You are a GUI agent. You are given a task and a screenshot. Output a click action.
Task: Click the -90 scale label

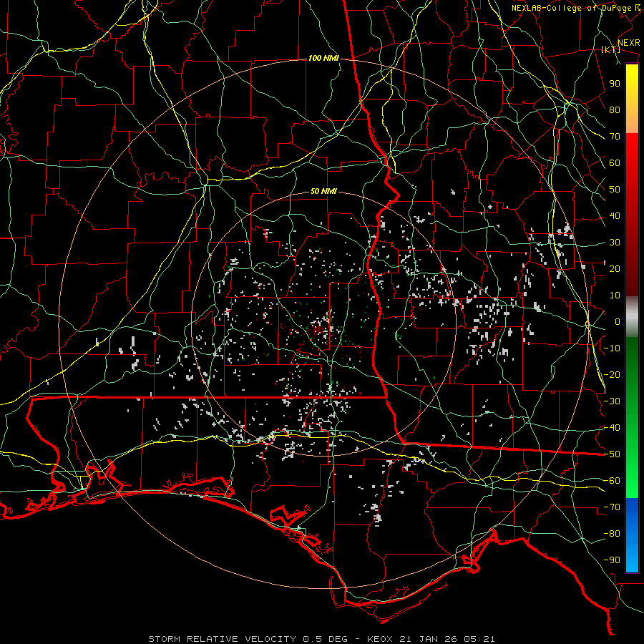[612, 560]
